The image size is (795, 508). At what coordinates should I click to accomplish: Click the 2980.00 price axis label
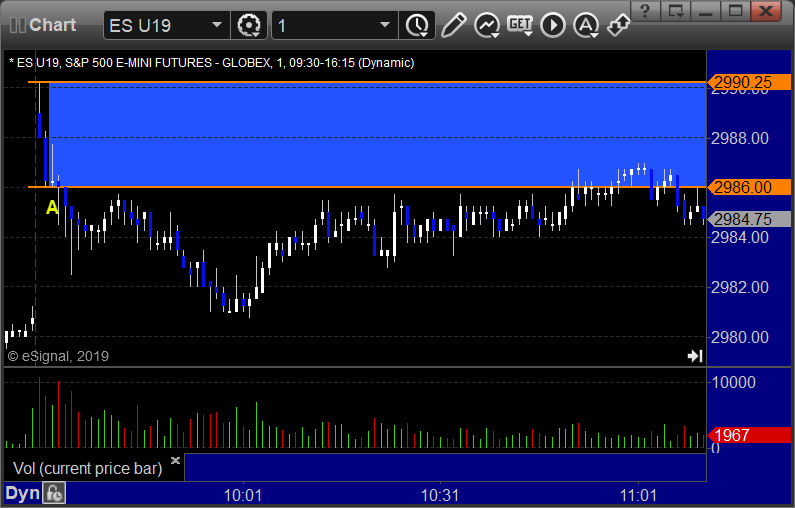(740, 337)
